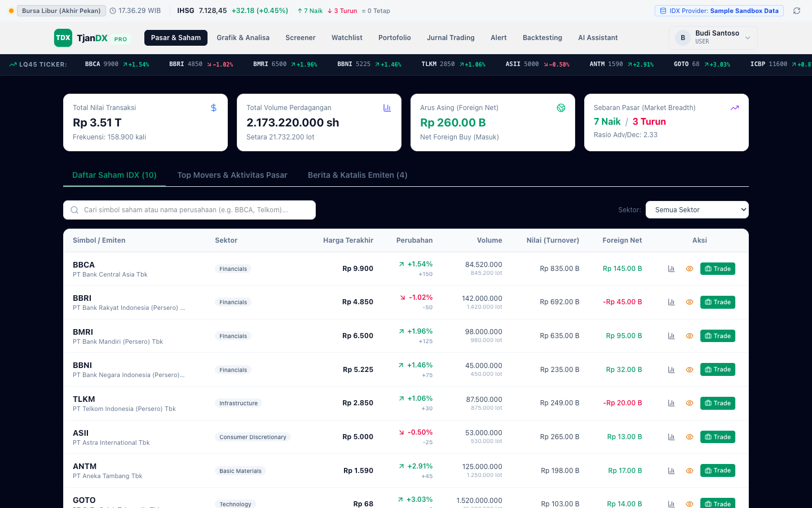
Task: Open chart icon for BMRI row
Action: tap(671, 336)
